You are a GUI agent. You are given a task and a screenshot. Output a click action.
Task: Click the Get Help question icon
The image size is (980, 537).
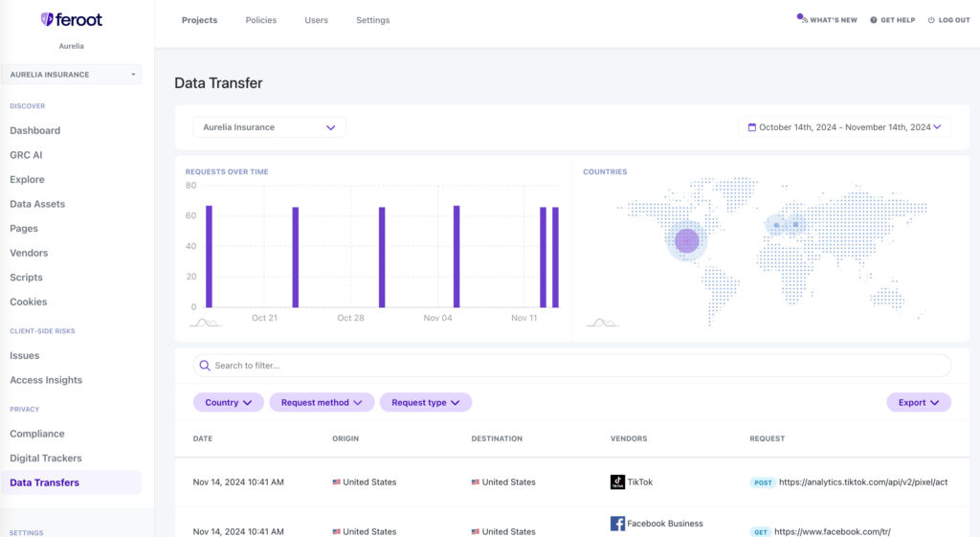point(873,20)
